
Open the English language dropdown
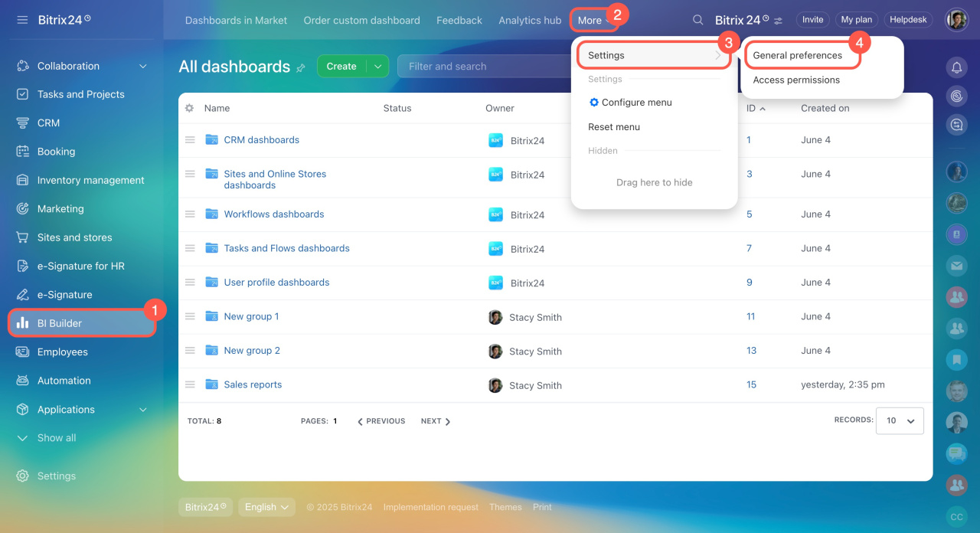coord(266,507)
